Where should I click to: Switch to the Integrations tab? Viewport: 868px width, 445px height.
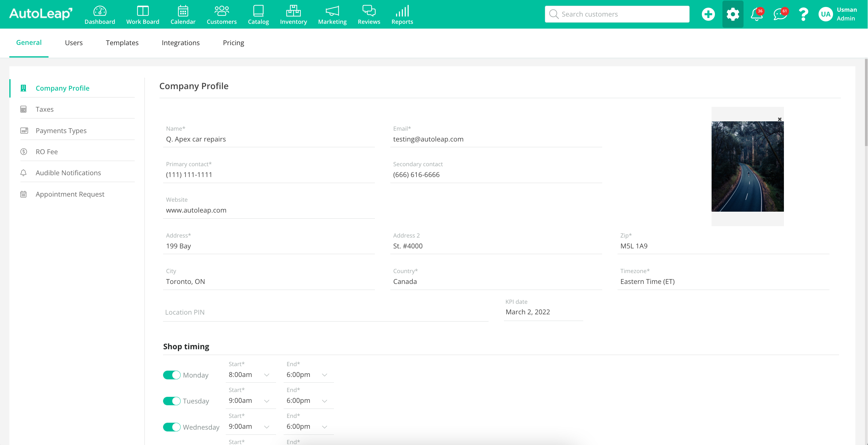click(x=181, y=43)
